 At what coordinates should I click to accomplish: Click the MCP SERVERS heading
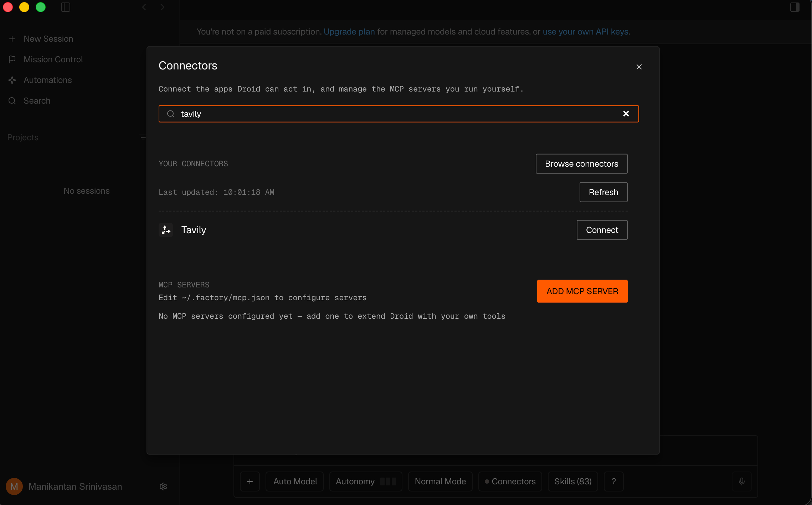pyautogui.click(x=184, y=285)
